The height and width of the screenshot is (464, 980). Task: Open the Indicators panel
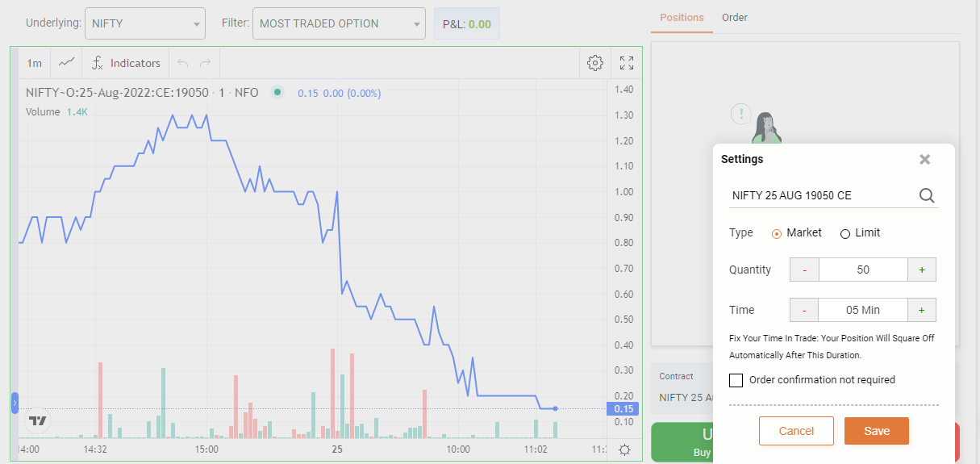click(x=126, y=63)
